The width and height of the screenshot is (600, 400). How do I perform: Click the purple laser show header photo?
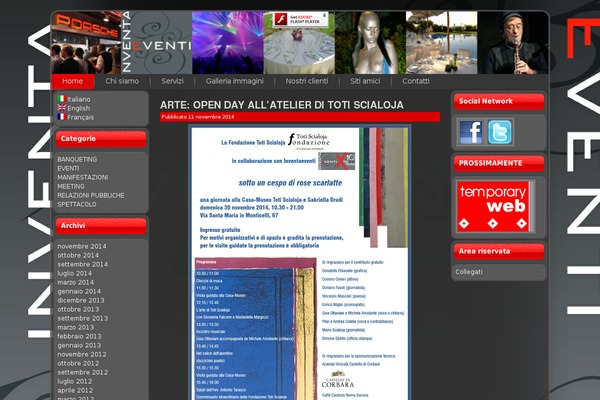pyautogui.click(x=228, y=42)
